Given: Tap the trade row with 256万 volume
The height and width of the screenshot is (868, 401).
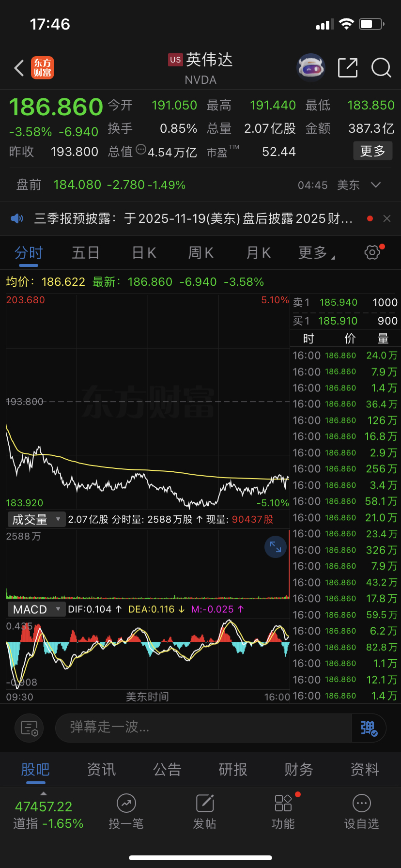Looking at the screenshot, I should click(345, 469).
